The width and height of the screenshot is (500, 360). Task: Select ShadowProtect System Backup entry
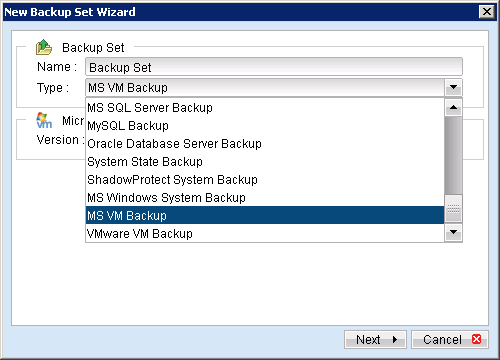[265, 180]
